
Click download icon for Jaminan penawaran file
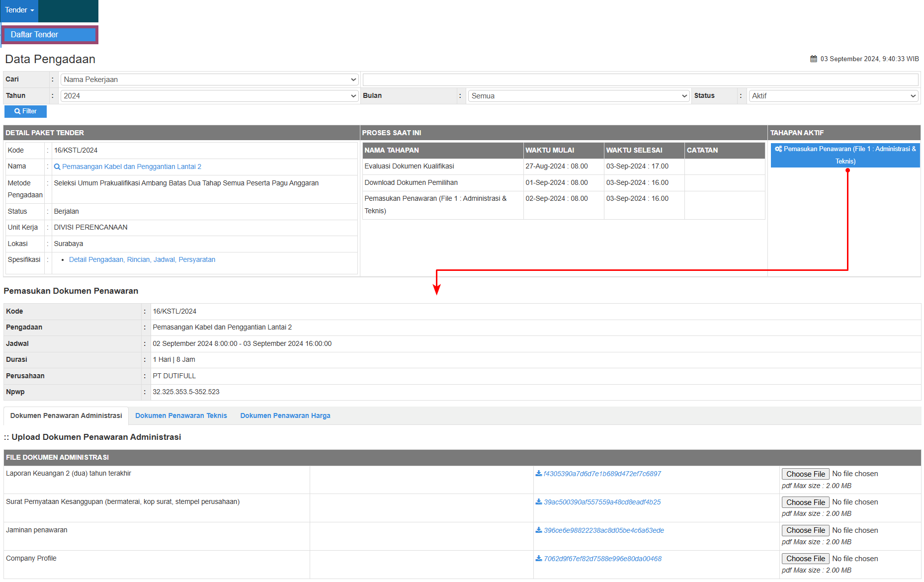[538, 530]
